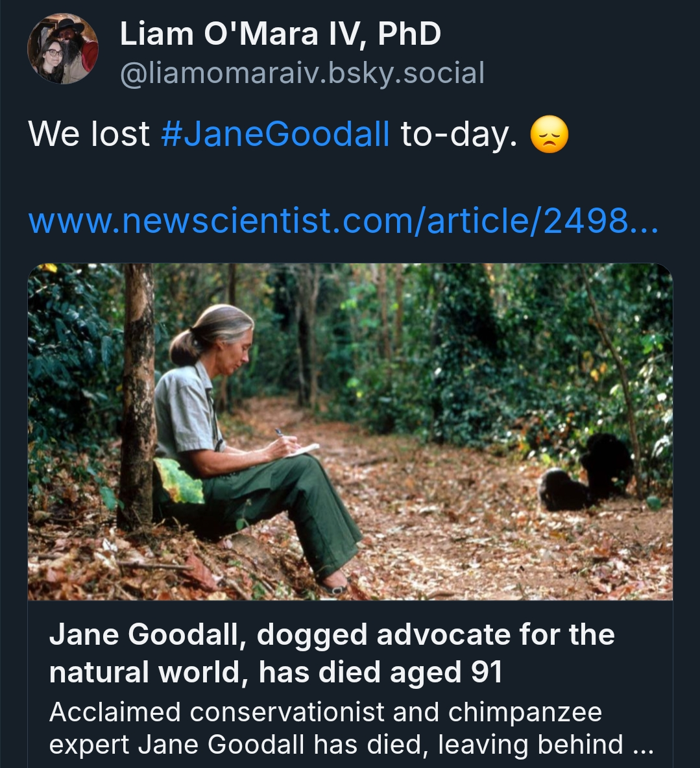Image resolution: width=700 pixels, height=768 pixels.
Task: Click the words 'We lost' in the post
Action: (89, 134)
